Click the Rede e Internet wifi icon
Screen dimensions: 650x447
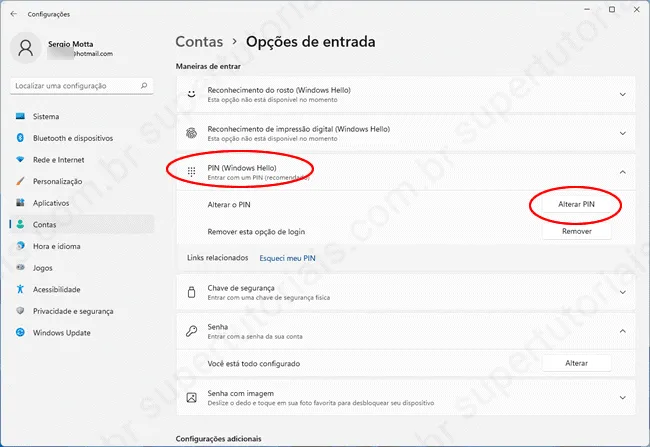click(x=20, y=160)
